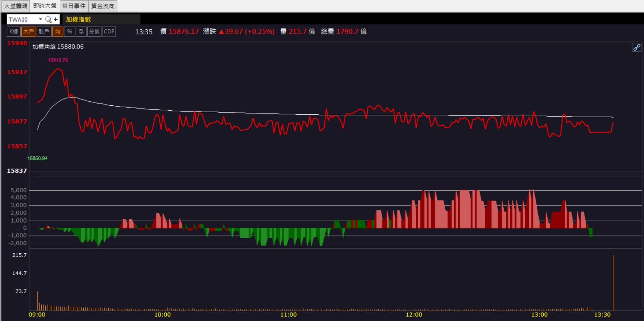Click the 10:00 time axis marker
Image resolution: width=644 pixels, height=321 pixels.
[162, 314]
